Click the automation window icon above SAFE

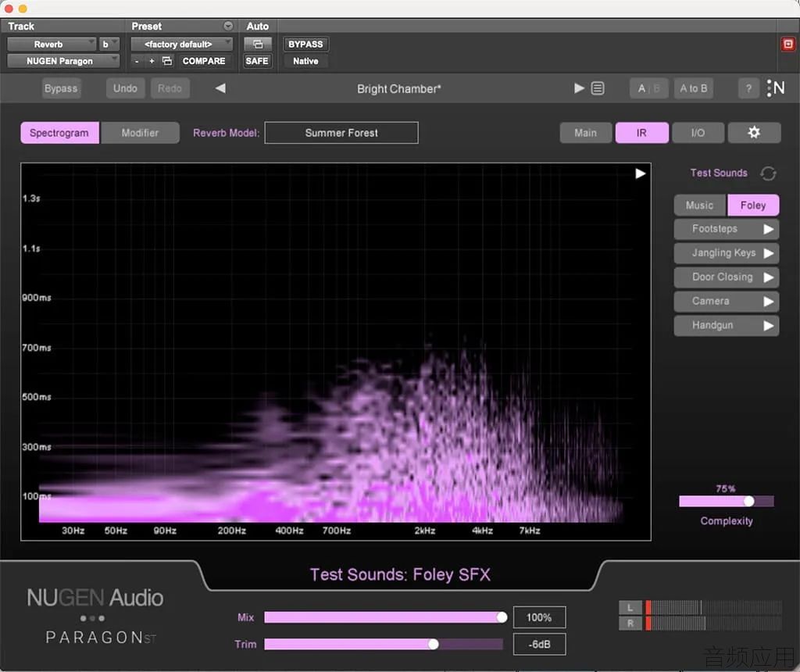coord(258,45)
